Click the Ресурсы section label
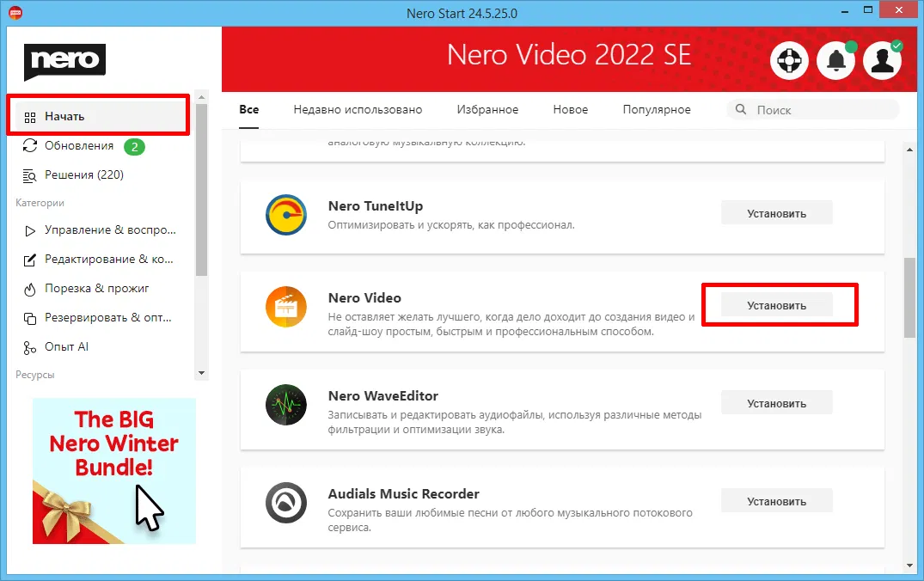This screenshot has height=581, width=924. pos(34,375)
